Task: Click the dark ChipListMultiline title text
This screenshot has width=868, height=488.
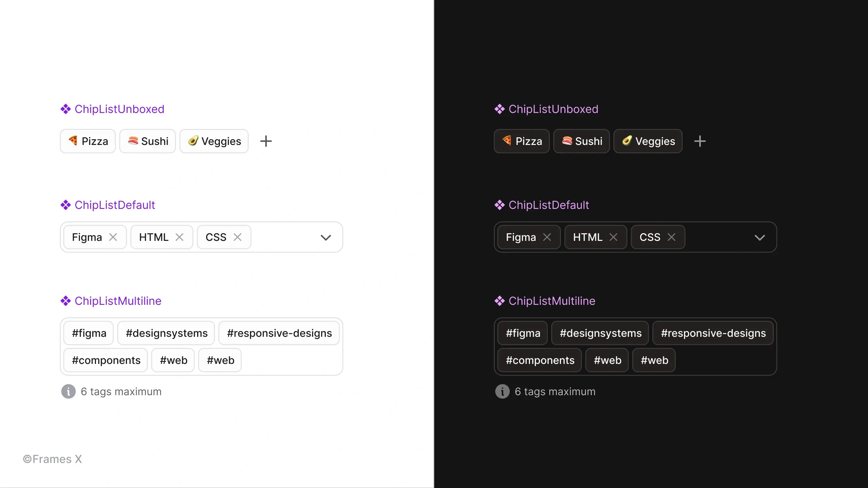Action: point(552,301)
